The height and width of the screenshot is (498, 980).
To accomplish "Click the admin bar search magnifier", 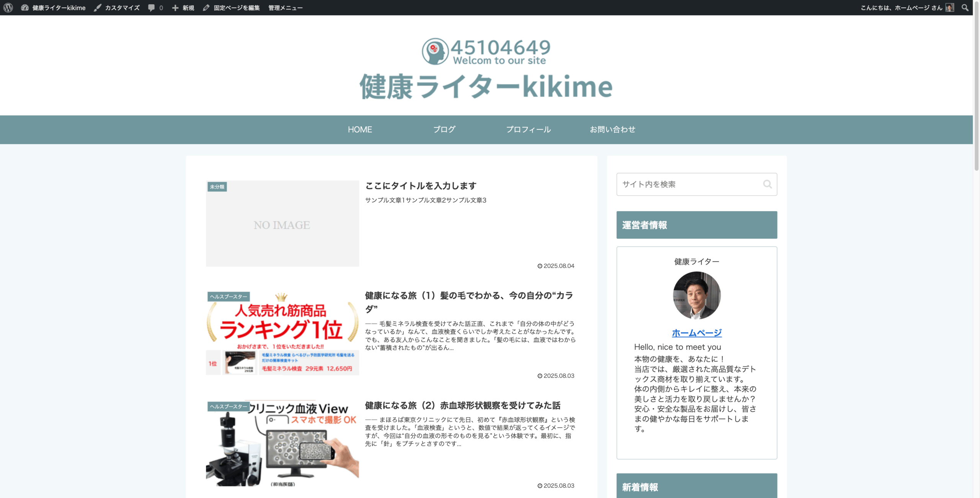I will pyautogui.click(x=965, y=8).
